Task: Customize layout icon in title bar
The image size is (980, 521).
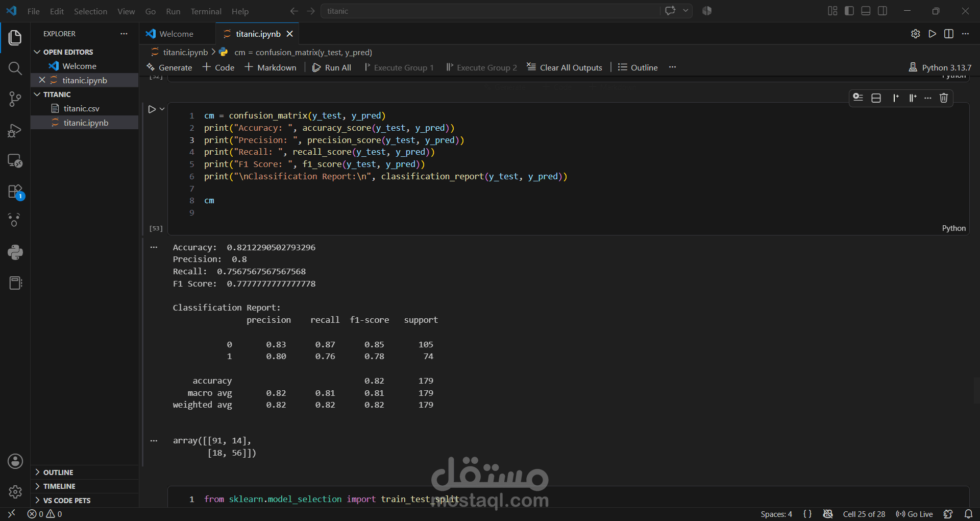Action: tap(832, 11)
